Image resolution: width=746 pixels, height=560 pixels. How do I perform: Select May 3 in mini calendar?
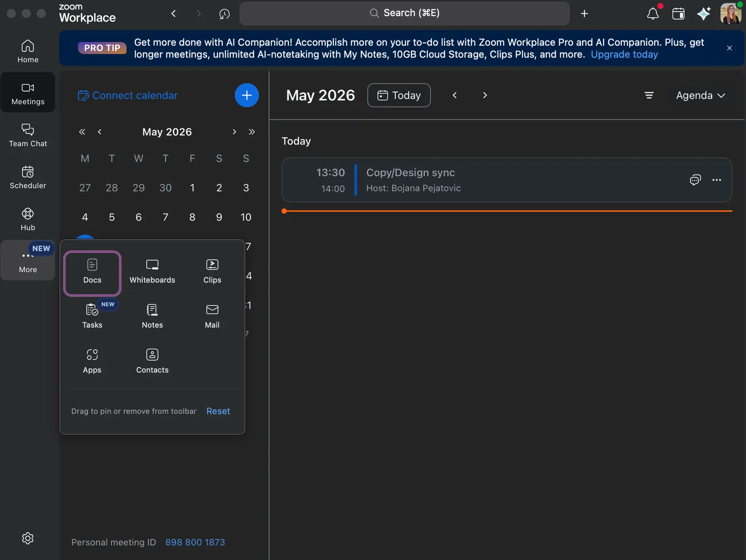246,188
